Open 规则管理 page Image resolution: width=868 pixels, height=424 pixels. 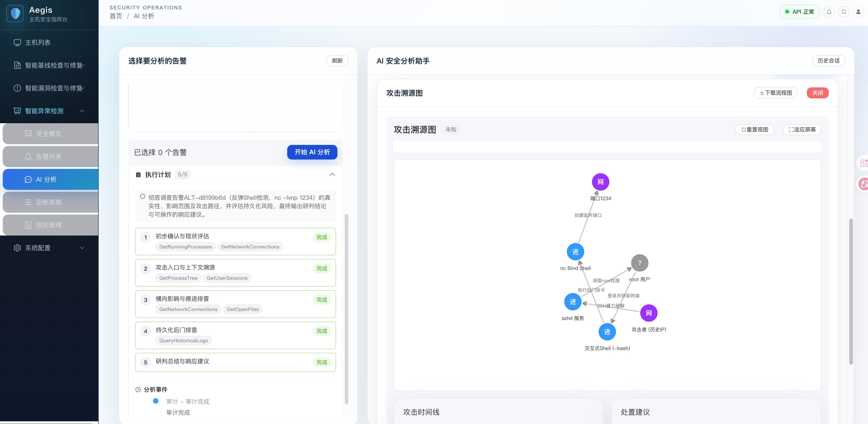coord(50,225)
